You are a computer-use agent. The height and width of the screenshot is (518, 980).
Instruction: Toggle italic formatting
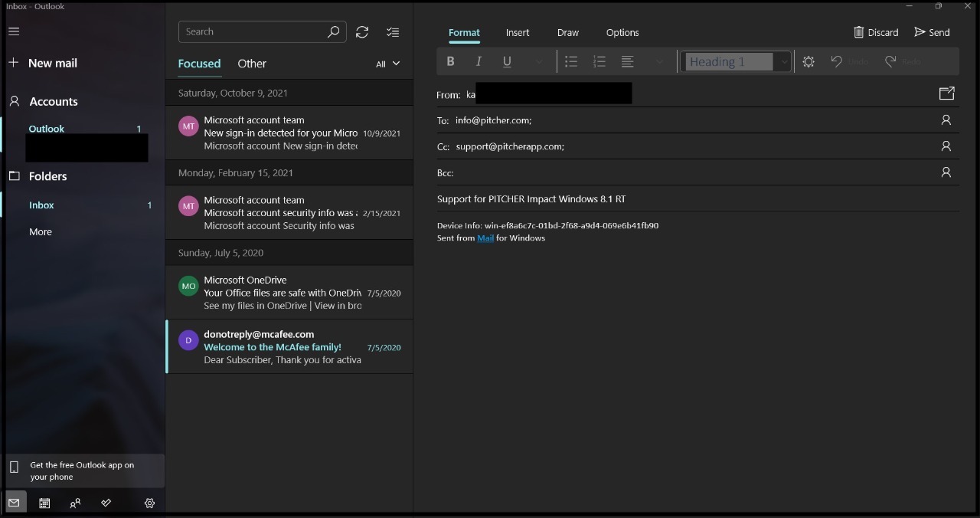479,61
